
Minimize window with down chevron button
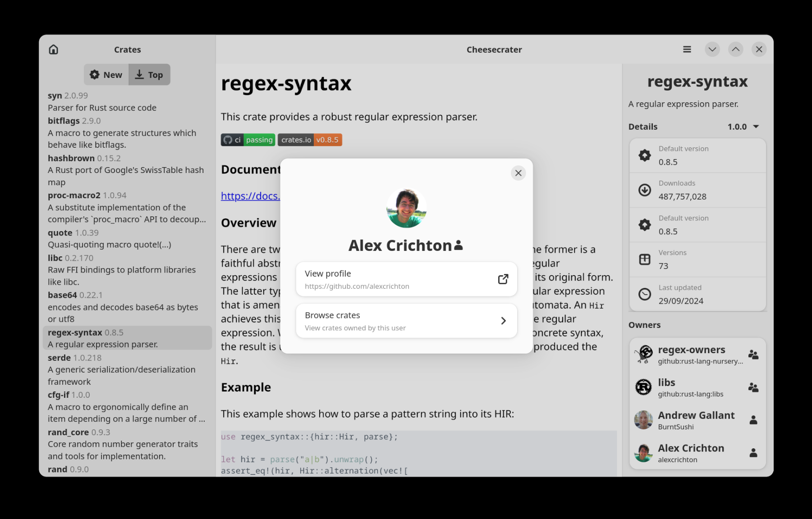tap(712, 49)
